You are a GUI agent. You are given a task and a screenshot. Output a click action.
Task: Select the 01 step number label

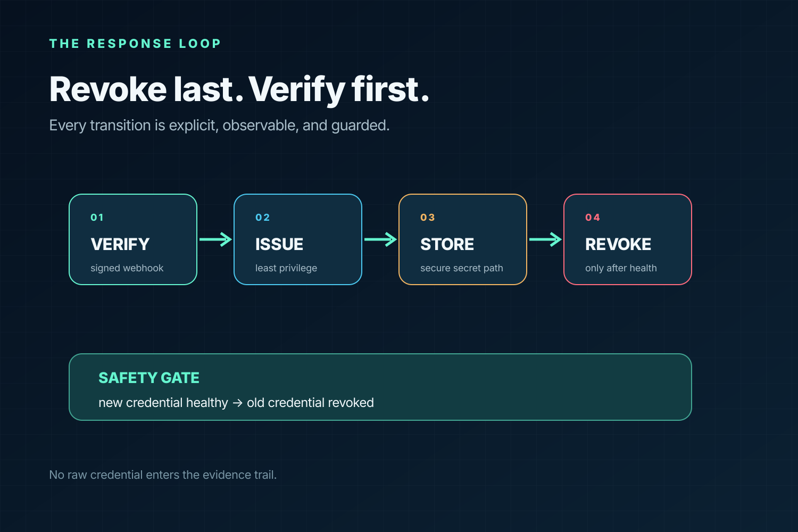tap(97, 218)
